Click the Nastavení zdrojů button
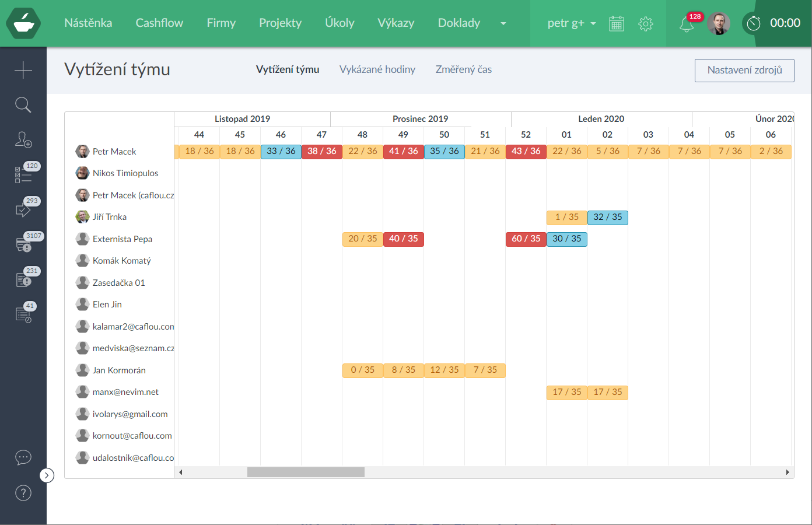The image size is (812, 525). click(744, 70)
